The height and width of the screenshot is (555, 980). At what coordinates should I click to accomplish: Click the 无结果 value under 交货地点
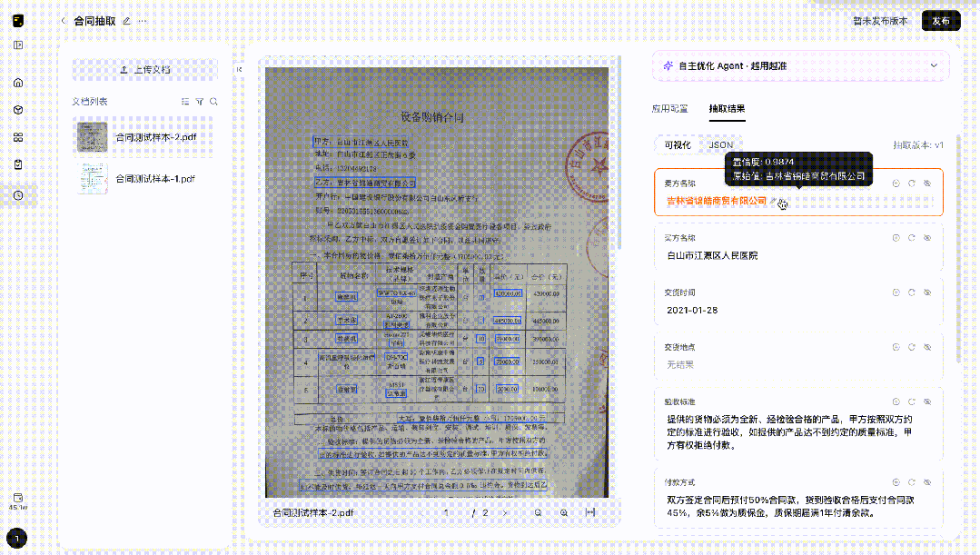680,364
